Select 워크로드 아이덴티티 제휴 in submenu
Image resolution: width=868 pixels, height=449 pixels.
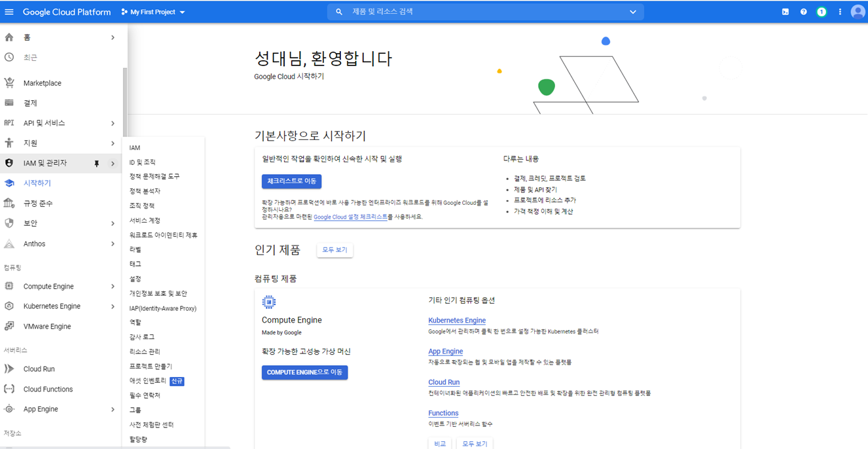pyautogui.click(x=164, y=235)
